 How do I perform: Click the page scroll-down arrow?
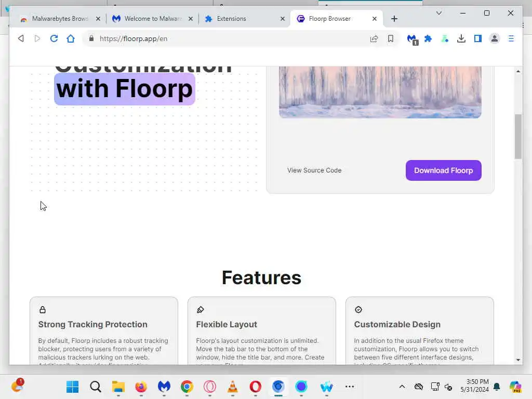[x=518, y=360]
